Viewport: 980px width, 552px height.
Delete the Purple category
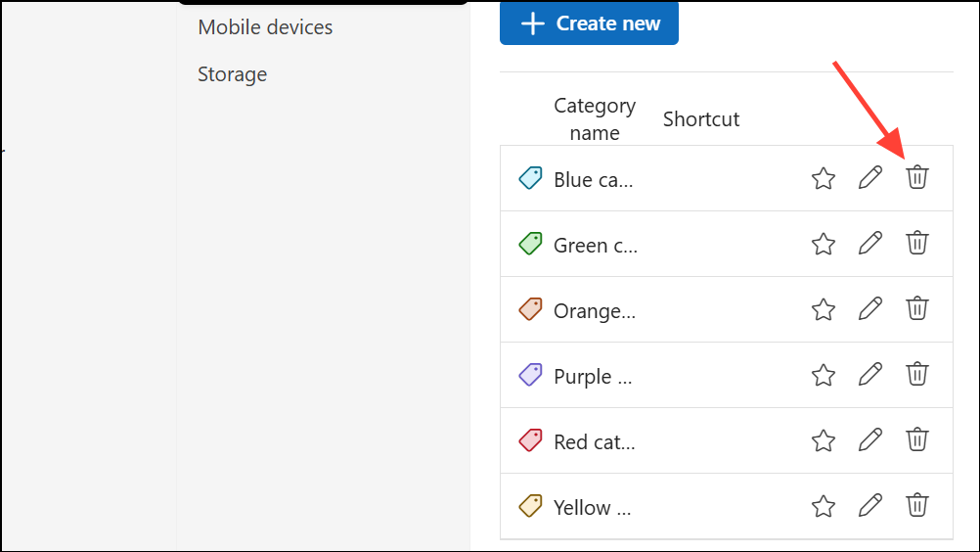click(x=916, y=375)
